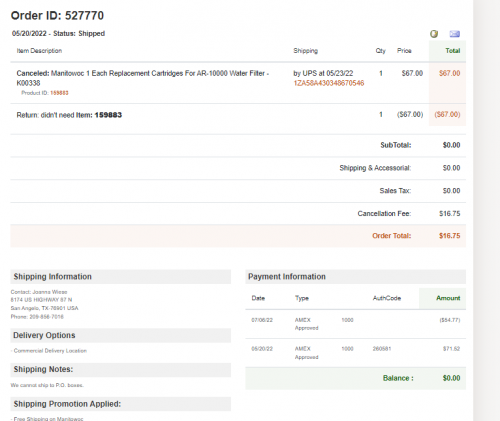Click the Item Description column header

pos(39,51)
